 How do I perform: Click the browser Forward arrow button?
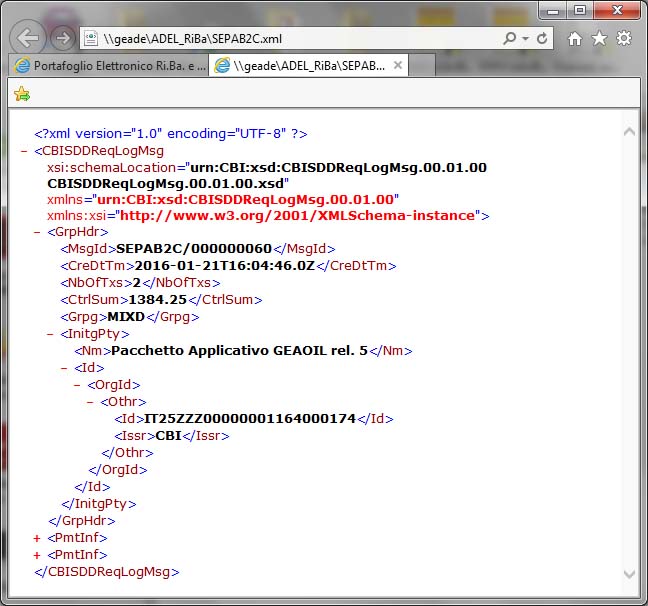[x=62, y=39]
